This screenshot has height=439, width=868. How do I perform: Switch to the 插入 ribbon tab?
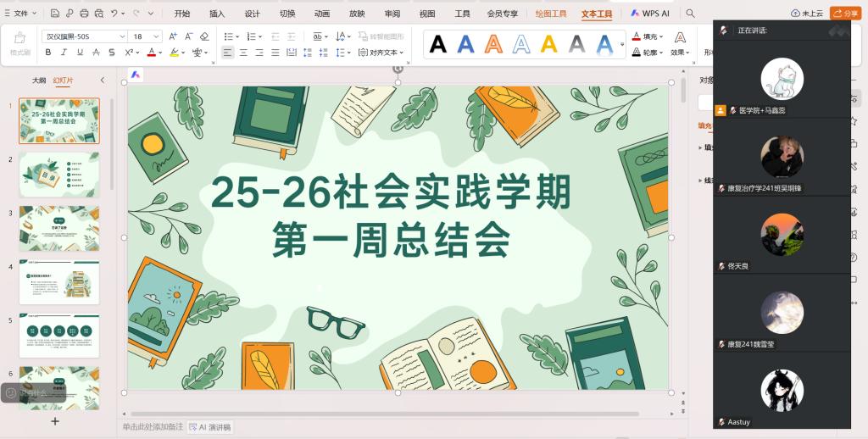217,14
